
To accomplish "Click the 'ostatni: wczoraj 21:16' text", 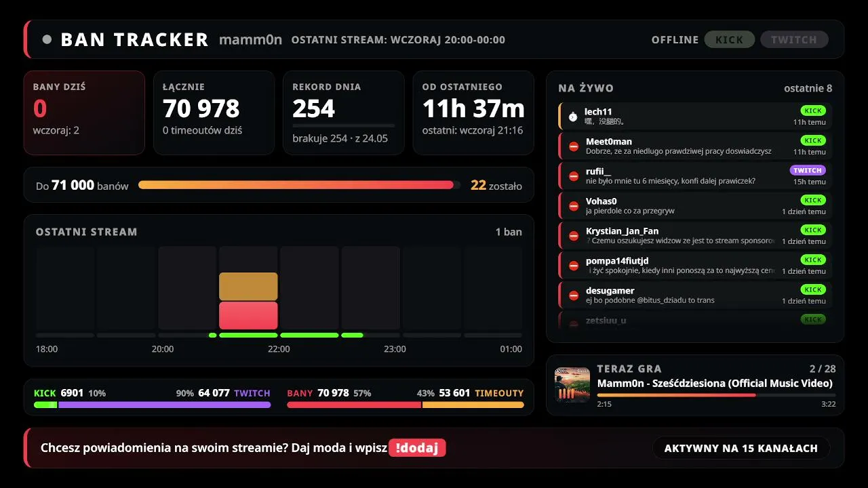I will click(473, 130).
